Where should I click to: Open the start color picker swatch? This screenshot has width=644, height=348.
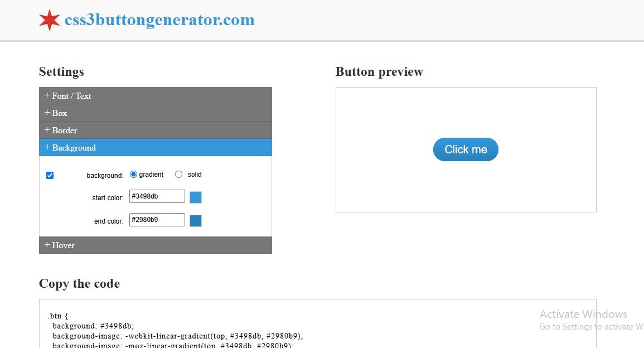tap(195, 196)
